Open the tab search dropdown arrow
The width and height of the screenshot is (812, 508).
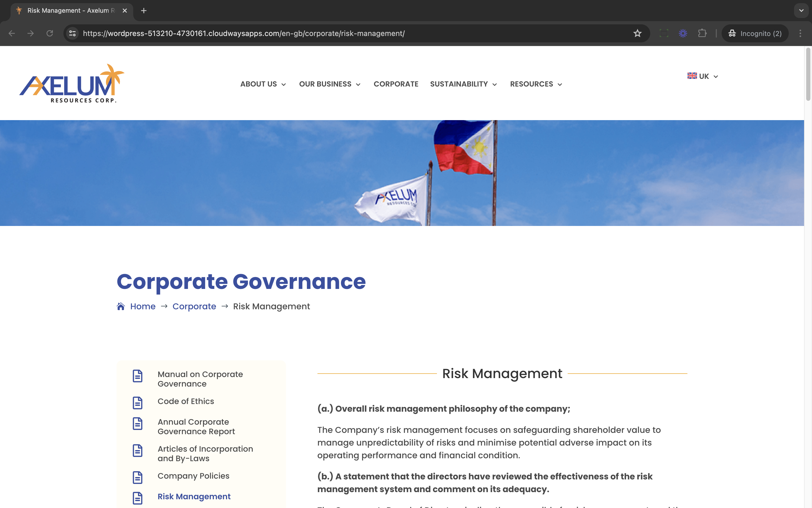pyautogui.click(x=801, y=11)
